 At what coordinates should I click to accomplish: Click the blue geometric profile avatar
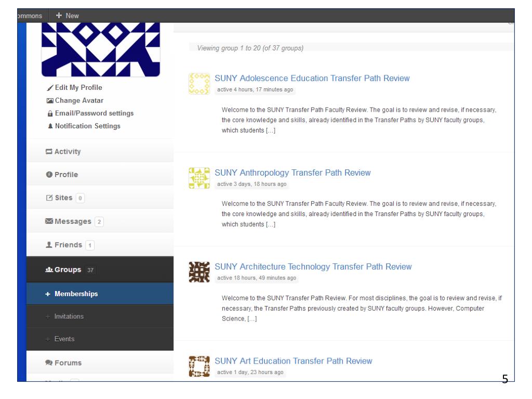pyautogui.click(x=101, y=49)
